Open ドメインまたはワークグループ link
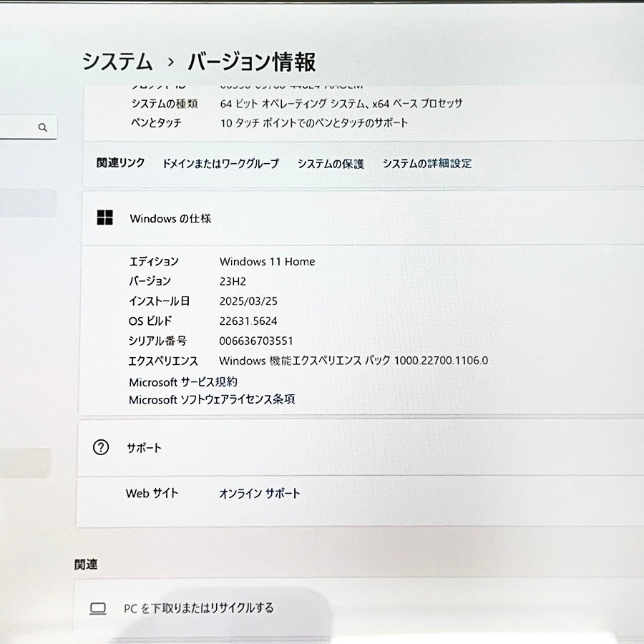Screen dimensions: 644x644 (220, 163)
